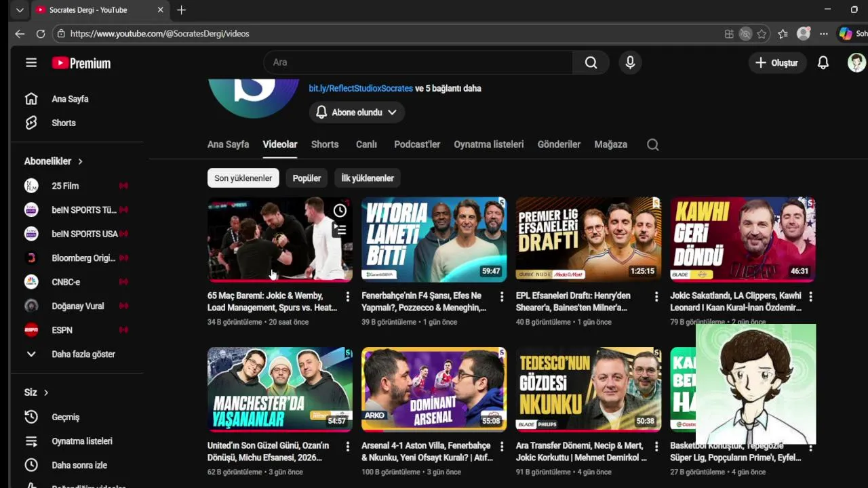Open options for EPL Efsaneleri Draftı video
This screenshot has height=488, width=868.
[x=656, y=296]
